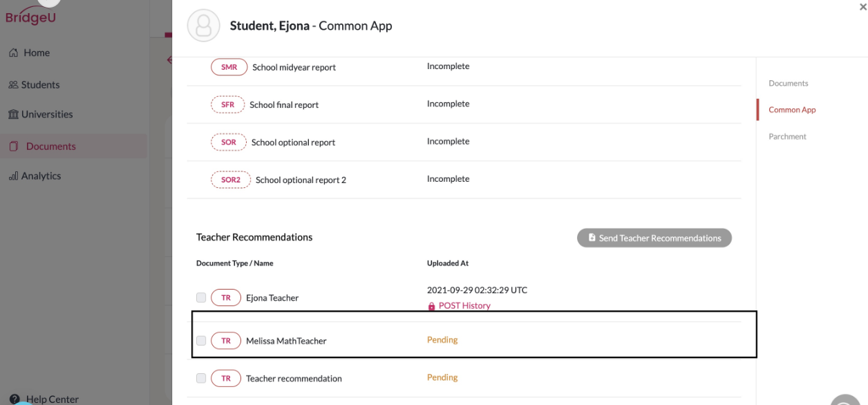Open the Help Center link
The height and width of the screenshot is (405, 868).
click(x=53, y=399)
